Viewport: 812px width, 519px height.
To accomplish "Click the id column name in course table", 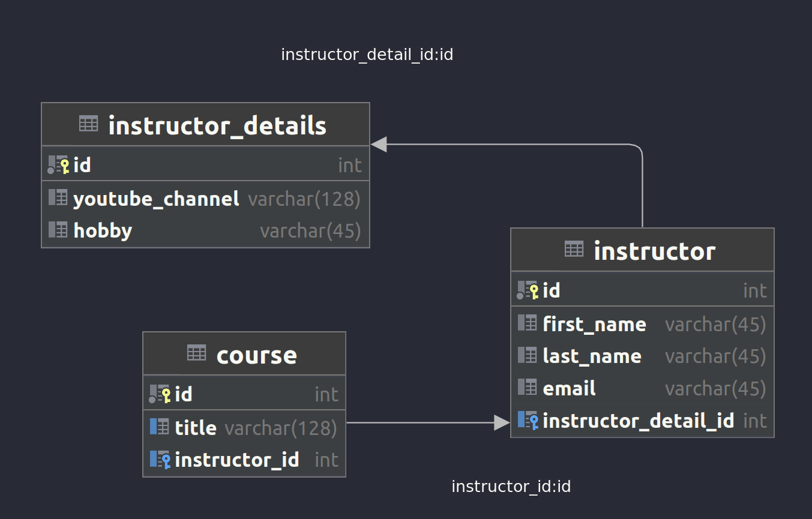I will [x=184, y=394].
